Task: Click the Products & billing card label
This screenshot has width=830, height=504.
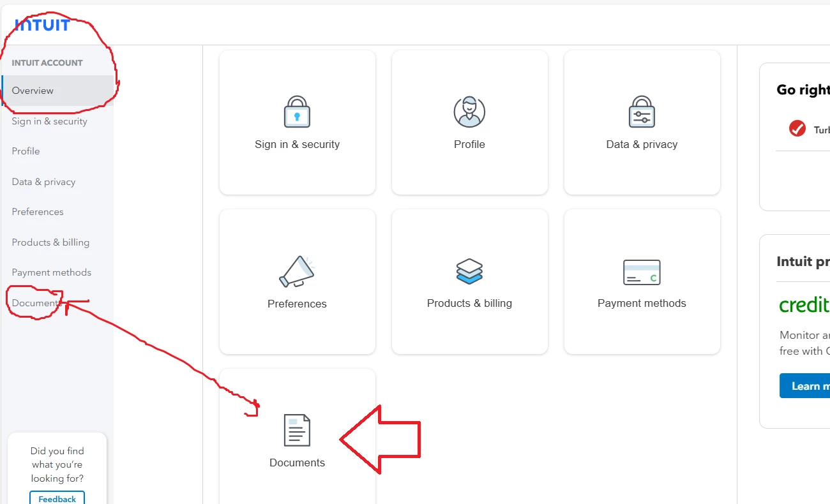Action: (469, 303)
